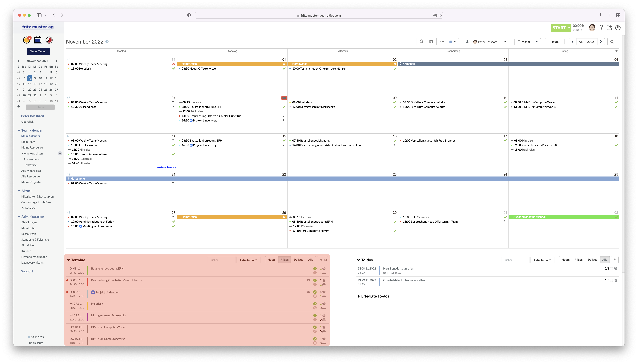This screenshot has height=364, width=638.
Task: Open the yellow notifications icon with badge 3
Action: (x=27, y=40)
